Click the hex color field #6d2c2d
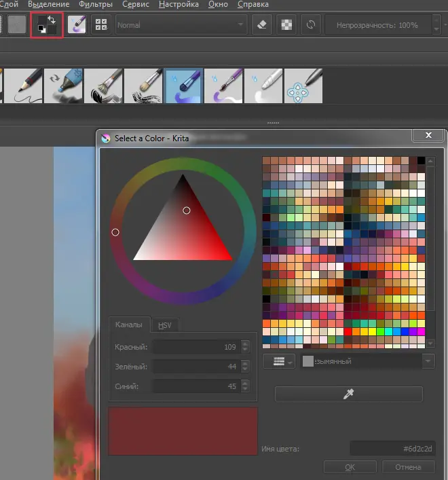 [392, 449]
